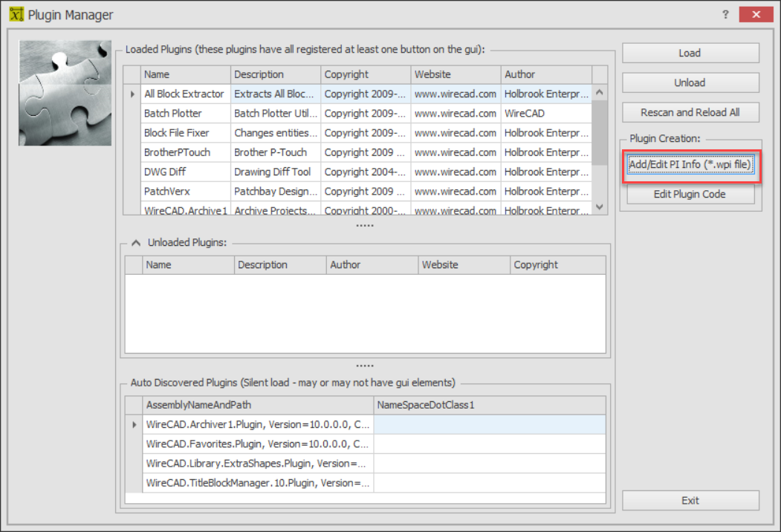
Task: Sort loaded plugins by Author column
Action: 546,74
